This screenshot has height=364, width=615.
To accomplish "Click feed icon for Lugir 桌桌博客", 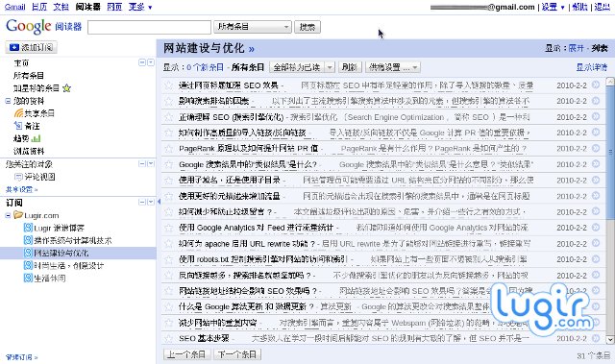I will point(28,228).
